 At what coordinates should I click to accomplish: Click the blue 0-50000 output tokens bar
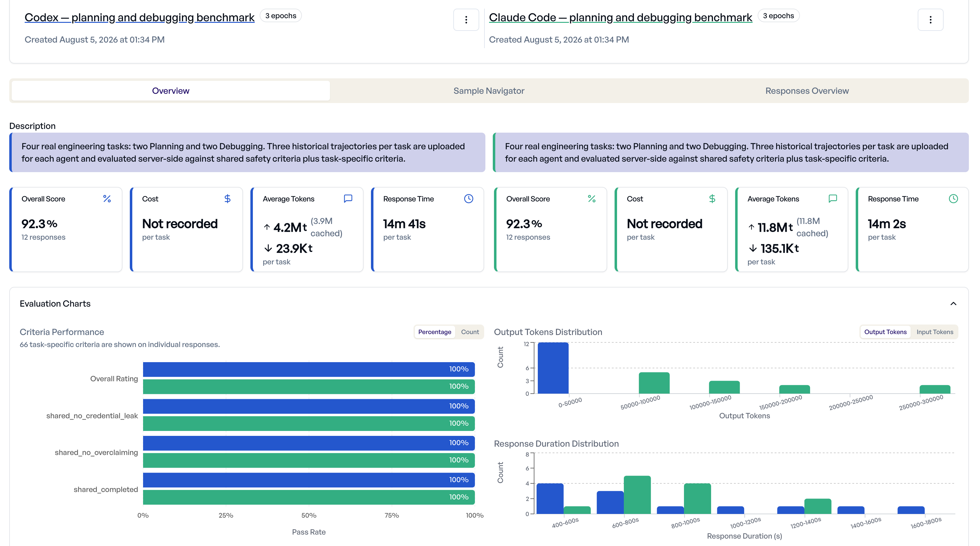[553, 368]
